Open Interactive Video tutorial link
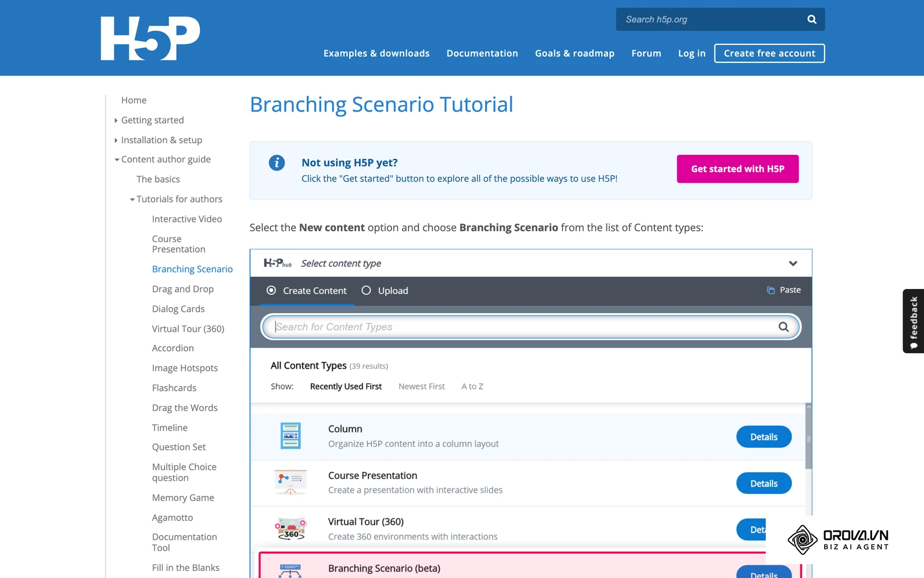 click(x=187, y=219)
